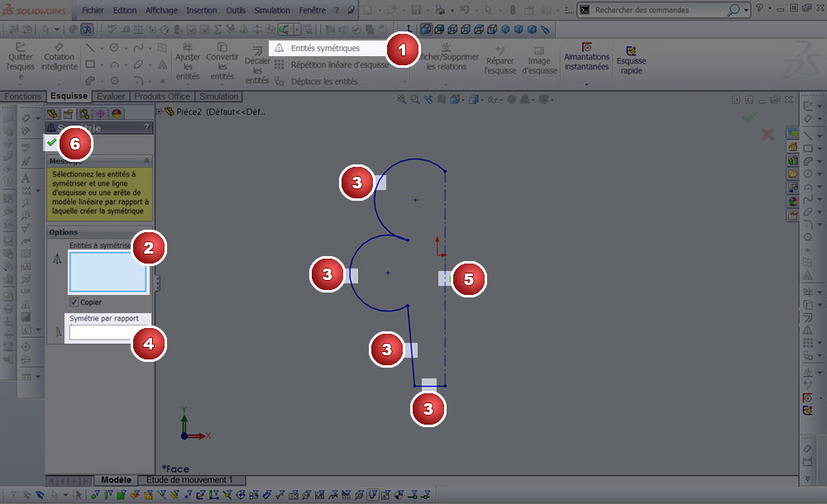827x504 pixels.
Task: Click Image d'esquisse tool
Action: pyautogui.click(x=539, y=61)
